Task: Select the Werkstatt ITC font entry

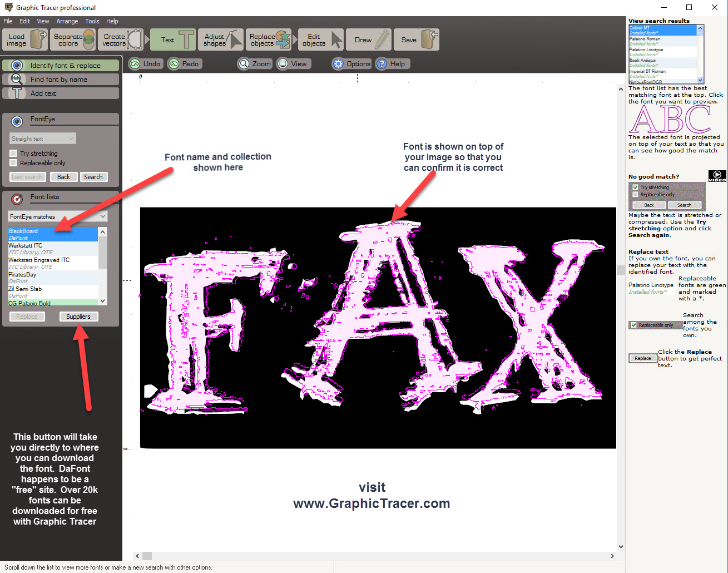Action: pos(53,249)
